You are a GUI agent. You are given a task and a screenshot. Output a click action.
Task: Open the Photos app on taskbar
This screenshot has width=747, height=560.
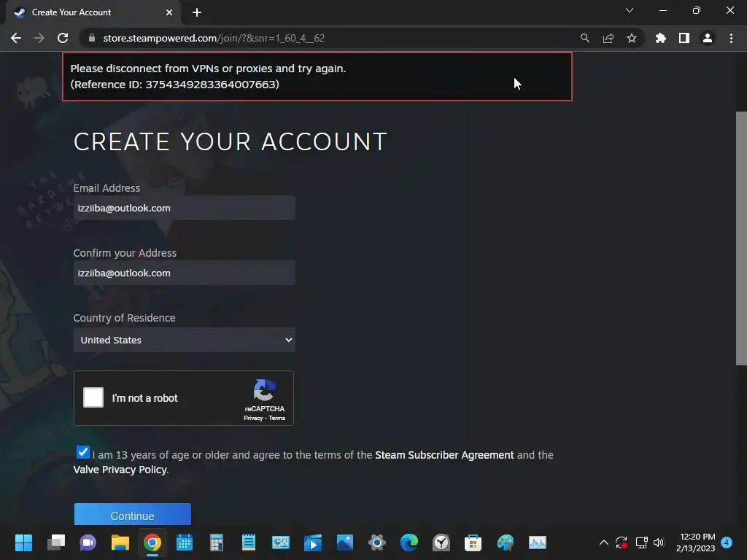click(345, 542)
